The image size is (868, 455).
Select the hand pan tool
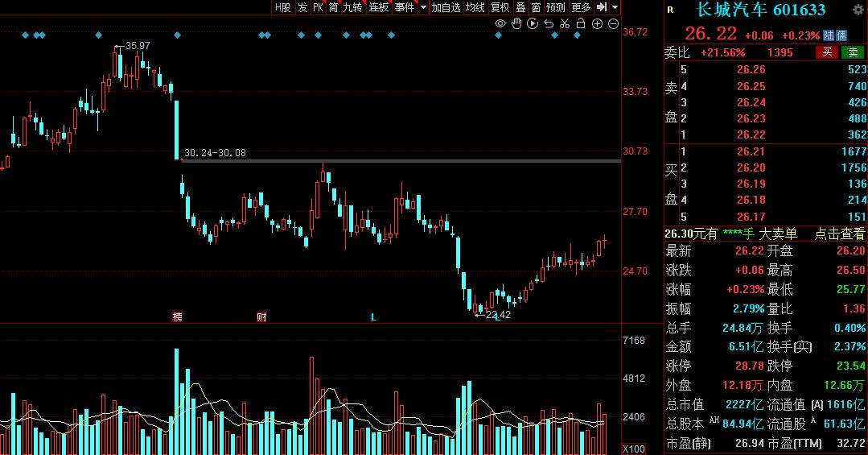(516, 23)
